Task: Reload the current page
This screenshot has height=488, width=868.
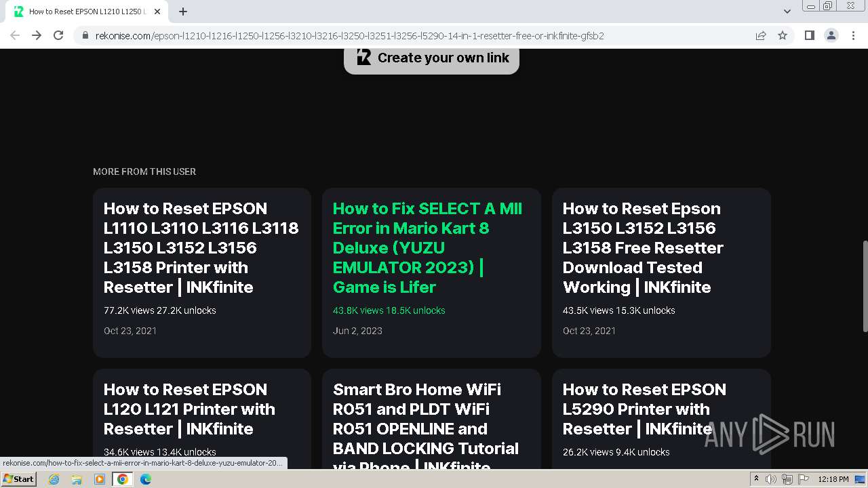Action: click(58, 35)
